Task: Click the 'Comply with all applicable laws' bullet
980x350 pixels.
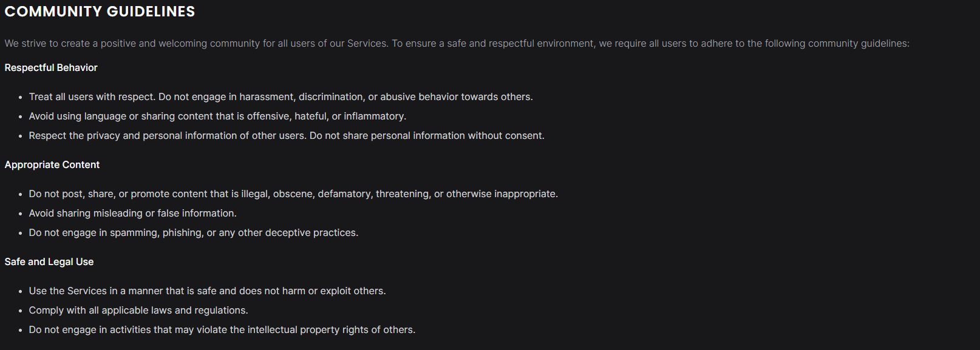Action: [138, 311]
